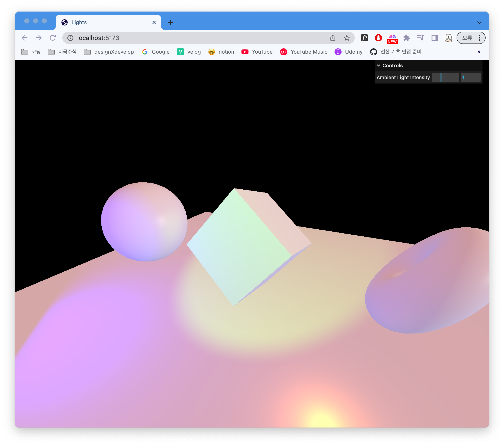Click the red ad blocker extension icon
This screenshot has width=504, height=446.
click(x=378, y=38)
